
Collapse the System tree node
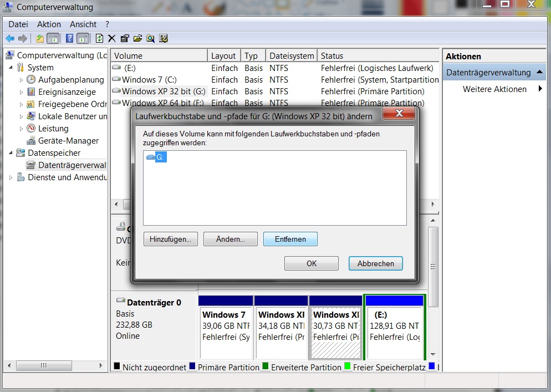[x=11, y=68]
